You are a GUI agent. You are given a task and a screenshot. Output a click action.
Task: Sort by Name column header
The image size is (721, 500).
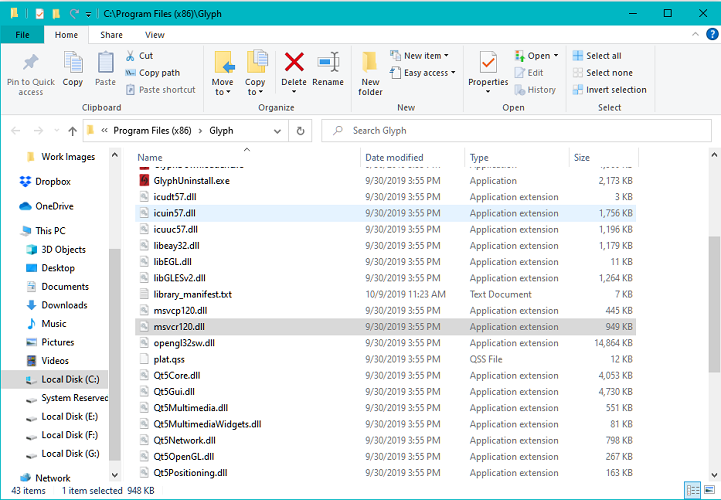coord(150,157)
